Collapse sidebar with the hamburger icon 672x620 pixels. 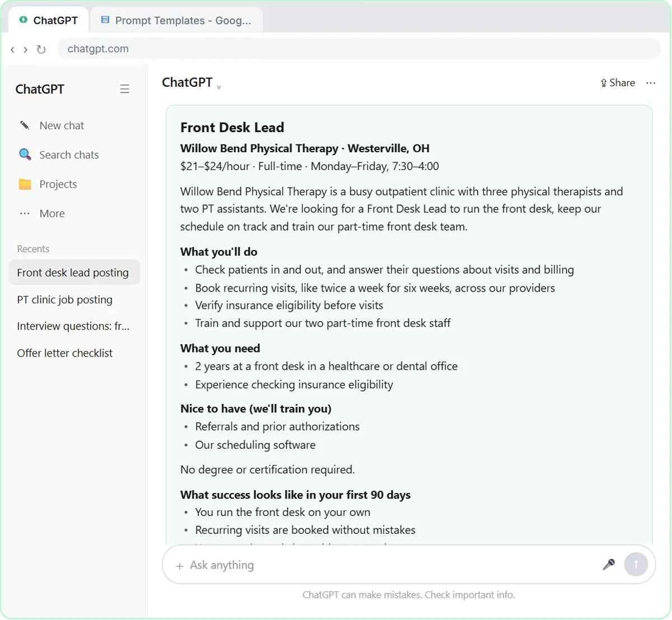pyautogui.click(x=125, y=89)
